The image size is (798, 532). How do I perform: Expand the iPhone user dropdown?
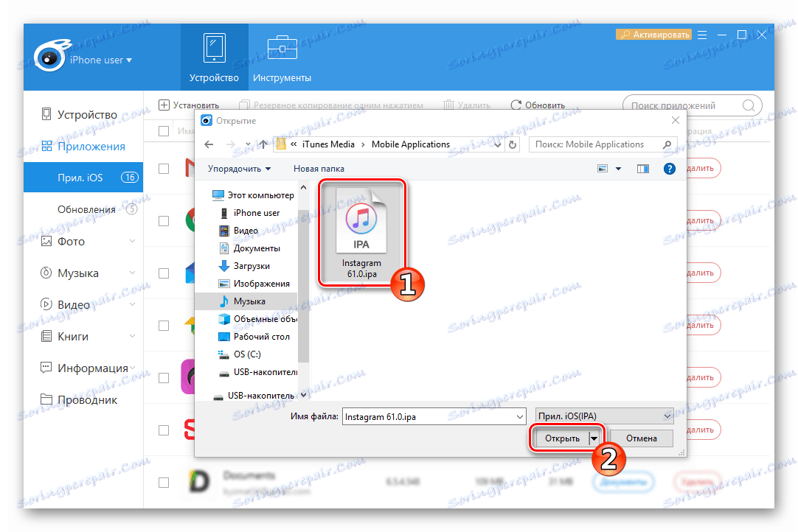click(x=101, y=60)
